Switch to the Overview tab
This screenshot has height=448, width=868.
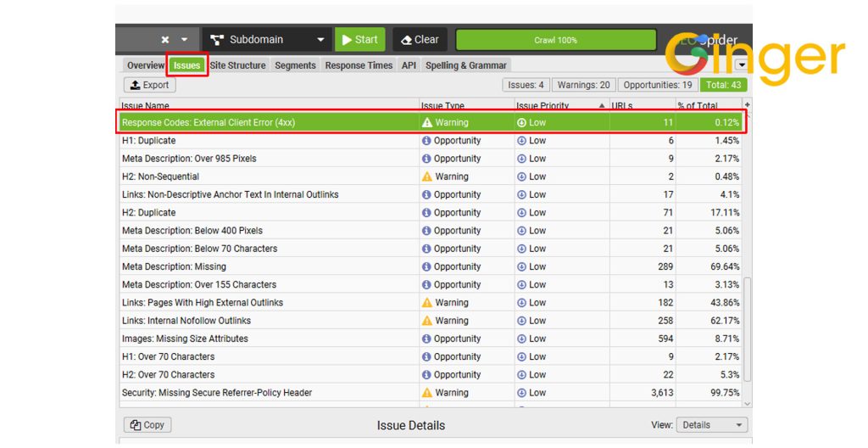(146, 65)
